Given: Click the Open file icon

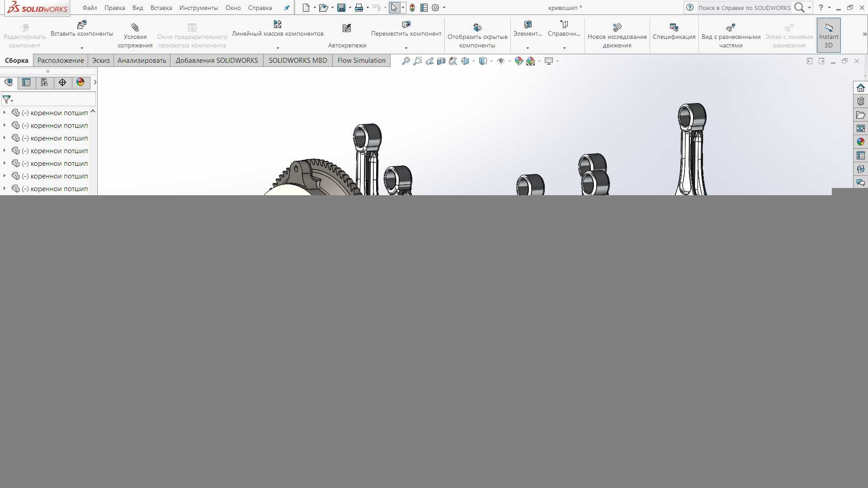Looking at the screenshot, I should pyautogui.click(x=323, y=8).
